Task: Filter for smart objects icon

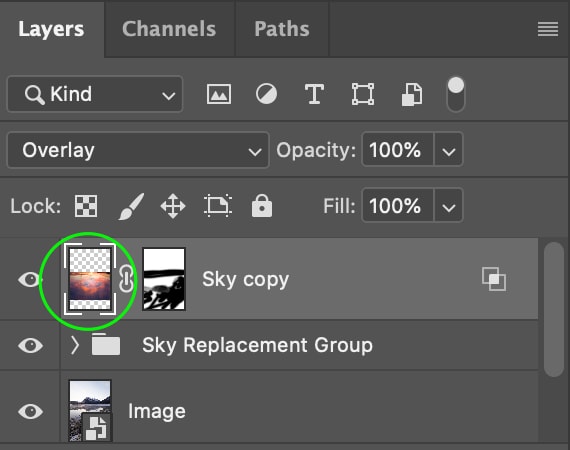Action: 412,95
